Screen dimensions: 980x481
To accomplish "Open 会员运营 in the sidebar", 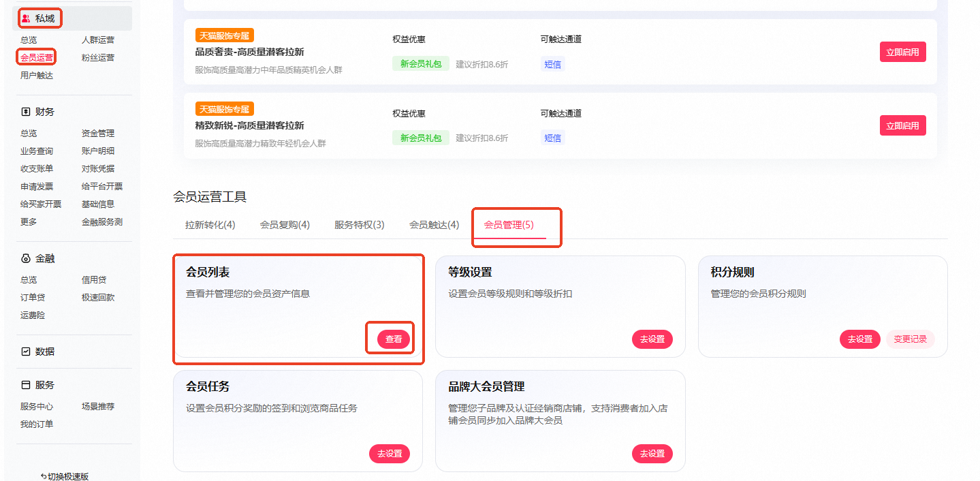I will [x=37, y=58].
